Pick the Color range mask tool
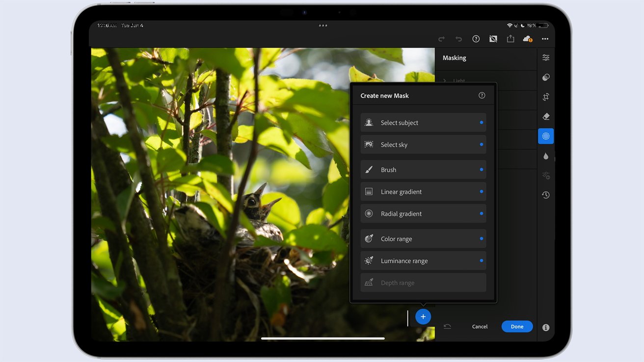This screenshot has width=644, height=362. click(x=423, y=238)
